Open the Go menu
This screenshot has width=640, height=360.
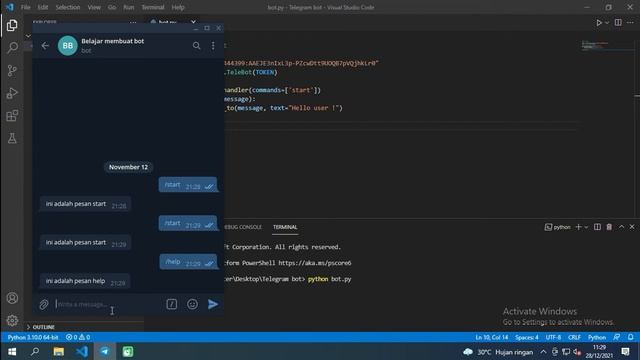pos(111,7)
